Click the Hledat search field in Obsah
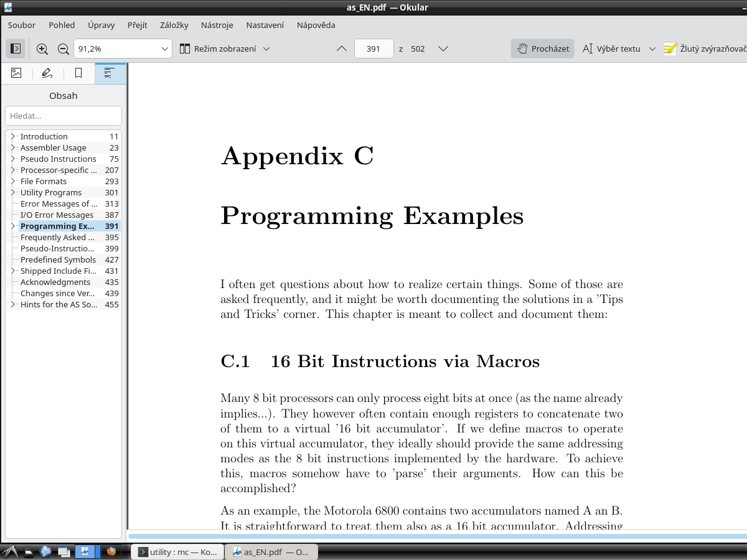Screen dimensions: 747x560 point(63,116)
